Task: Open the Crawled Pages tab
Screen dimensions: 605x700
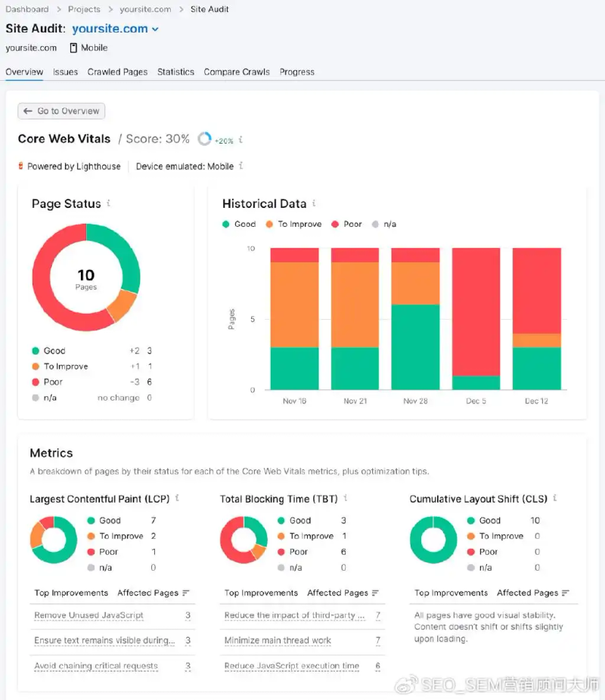Action: pos(117,72)
